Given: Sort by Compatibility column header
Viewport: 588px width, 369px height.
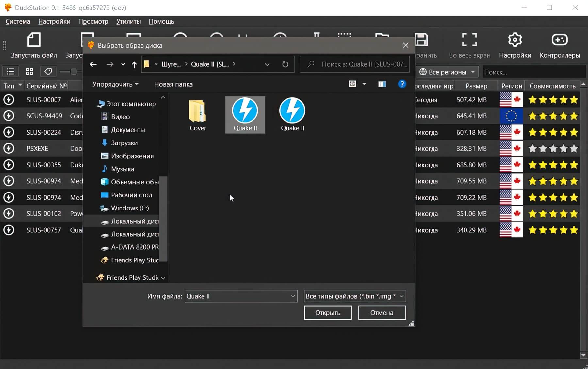Looking at the screenshot, I should point(552,86).
